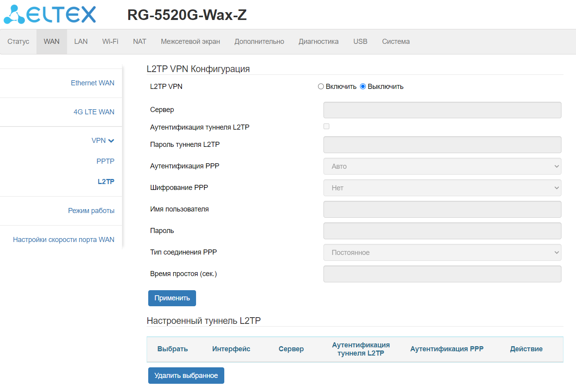Open the Шифрование PPP dropdown
This screenshot has width=576, height=392.
(442, 188)
